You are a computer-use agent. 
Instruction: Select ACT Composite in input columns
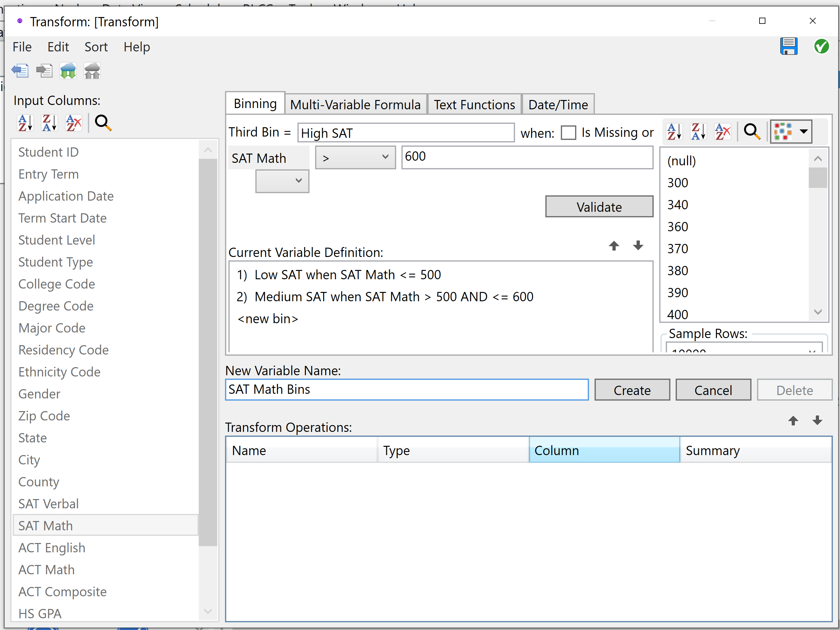(105, 592)
